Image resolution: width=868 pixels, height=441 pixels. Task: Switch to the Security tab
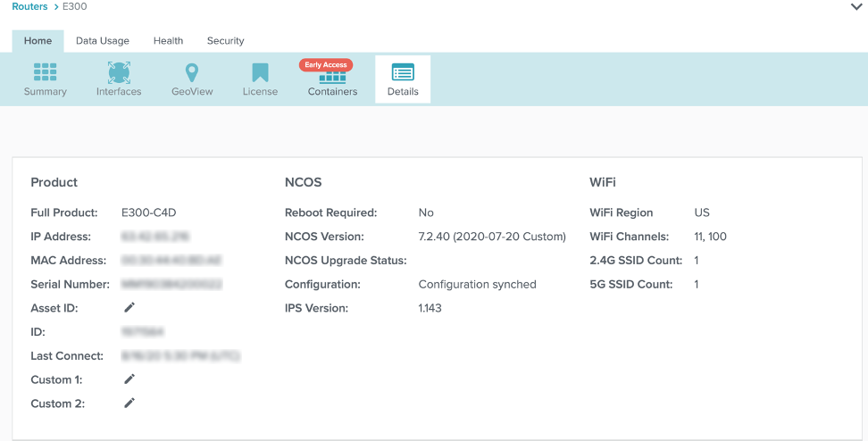point(225,41)
